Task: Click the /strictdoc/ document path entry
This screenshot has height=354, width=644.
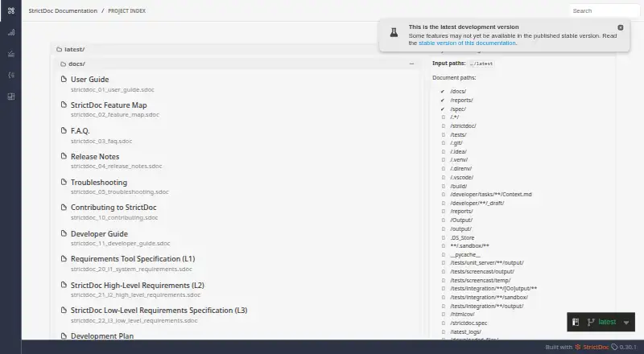Action: (x=463, y=126)
